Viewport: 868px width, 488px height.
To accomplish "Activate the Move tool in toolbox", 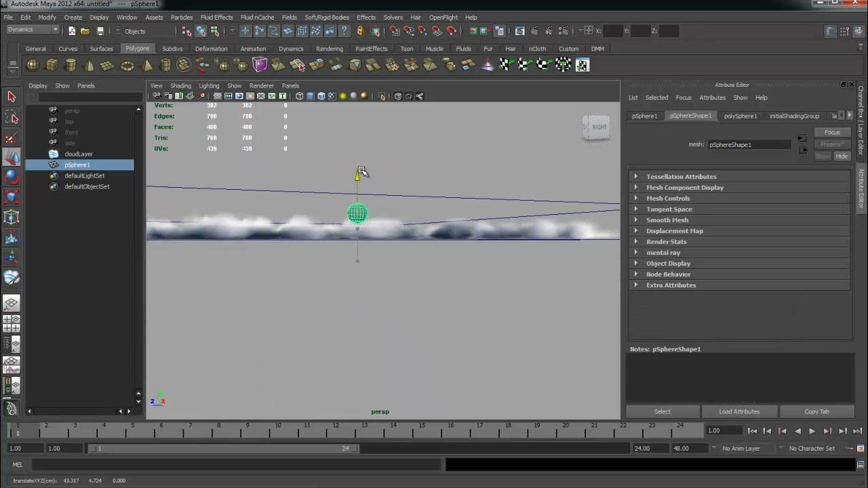I will (x=12, y=158).
